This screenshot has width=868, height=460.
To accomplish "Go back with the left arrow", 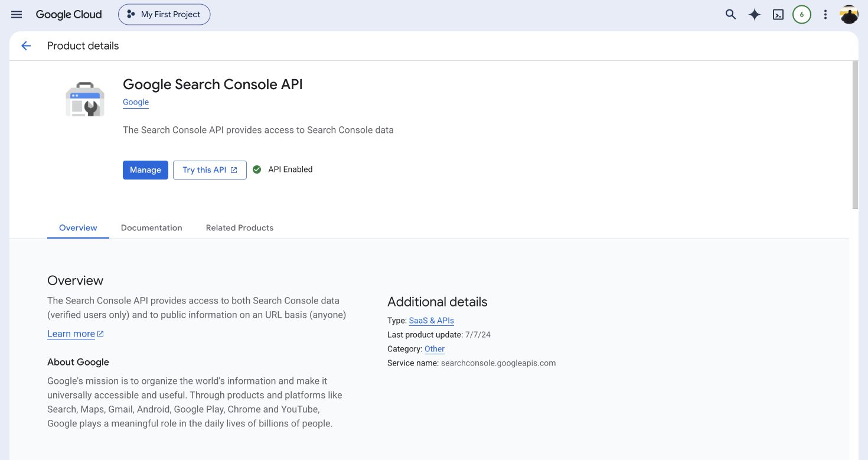I will point(26,46).
